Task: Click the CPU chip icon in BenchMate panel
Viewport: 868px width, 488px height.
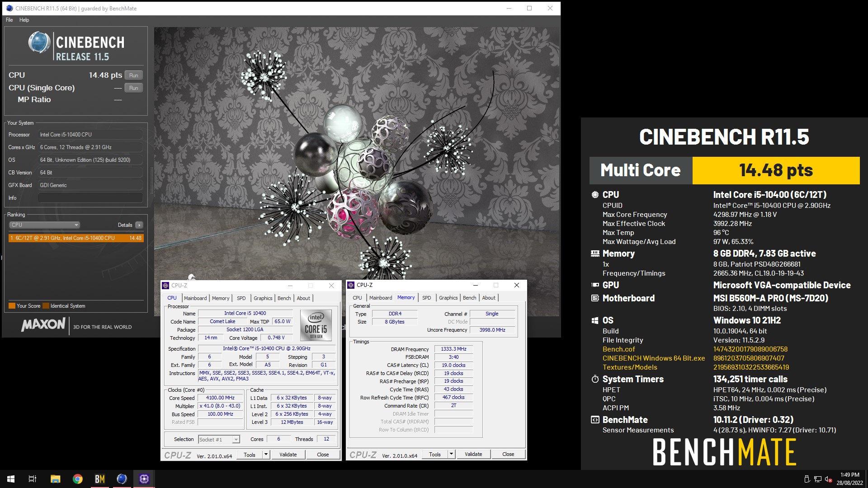Action: [595, 195]
